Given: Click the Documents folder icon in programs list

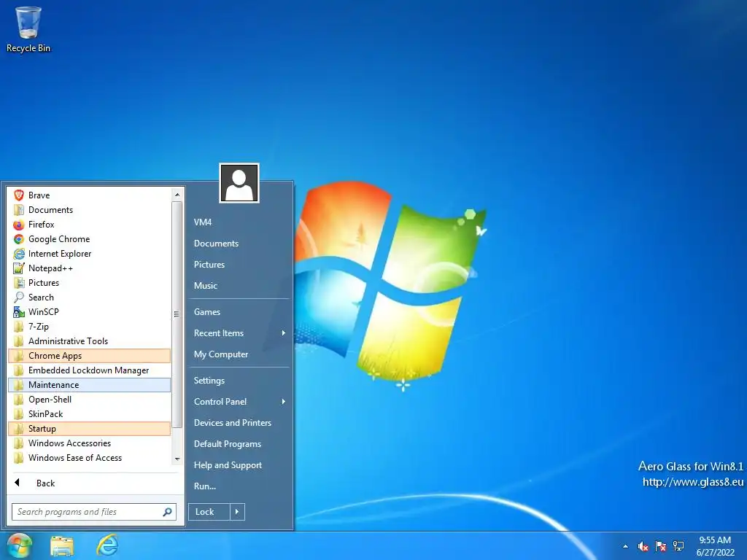Looking at the screenshot, I should click(x=18, y=210).
